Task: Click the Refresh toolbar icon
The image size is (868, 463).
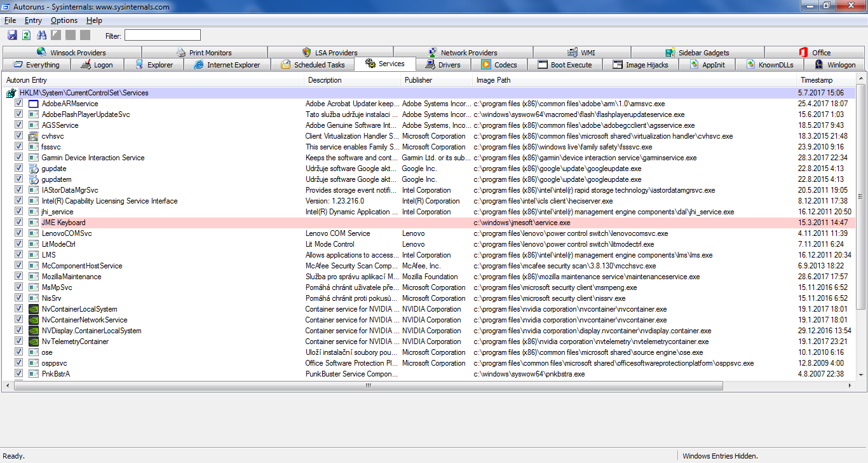Action: 27,35
